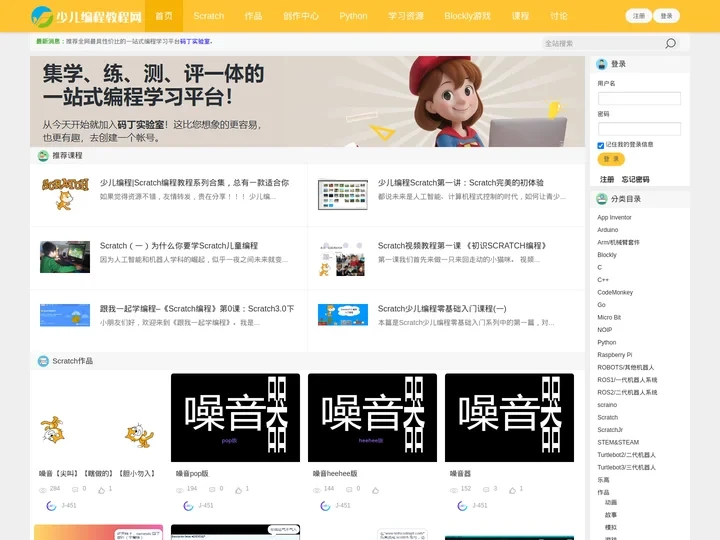
Task: Open course 少儿编程|Scratch编程教程系列合集
Action: (194, 183)
